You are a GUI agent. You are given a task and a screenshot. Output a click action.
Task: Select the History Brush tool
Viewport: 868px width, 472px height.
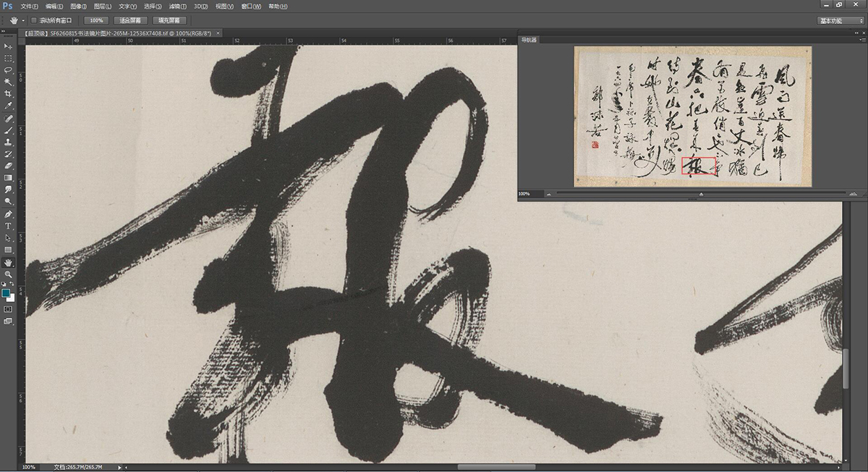click(8, 154)
